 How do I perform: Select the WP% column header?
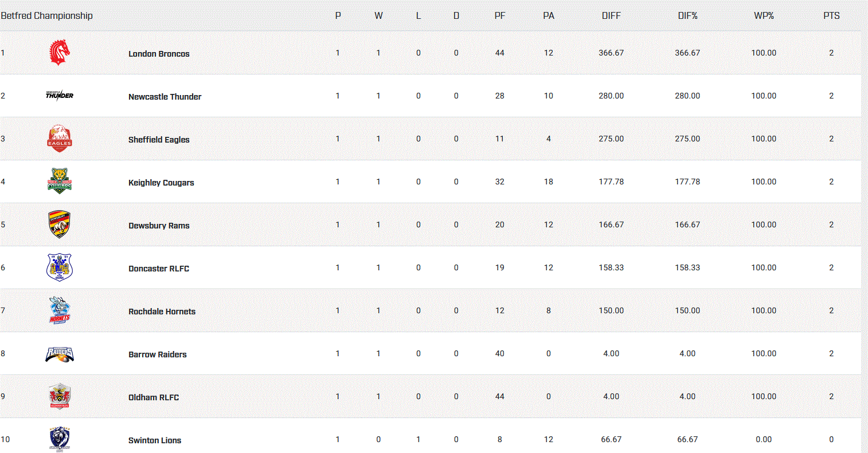click(764, 16)
